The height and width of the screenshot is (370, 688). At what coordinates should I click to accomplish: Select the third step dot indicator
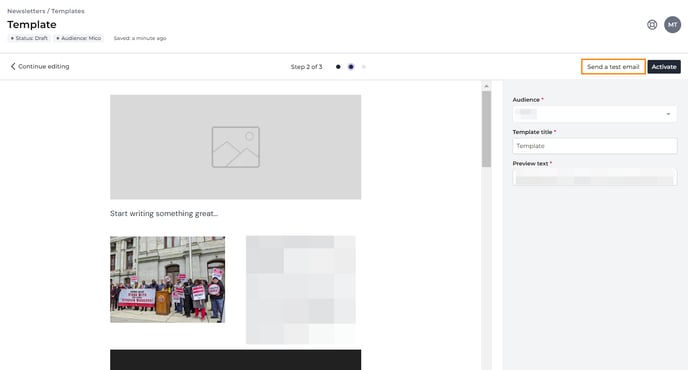(x=363, y=67)
